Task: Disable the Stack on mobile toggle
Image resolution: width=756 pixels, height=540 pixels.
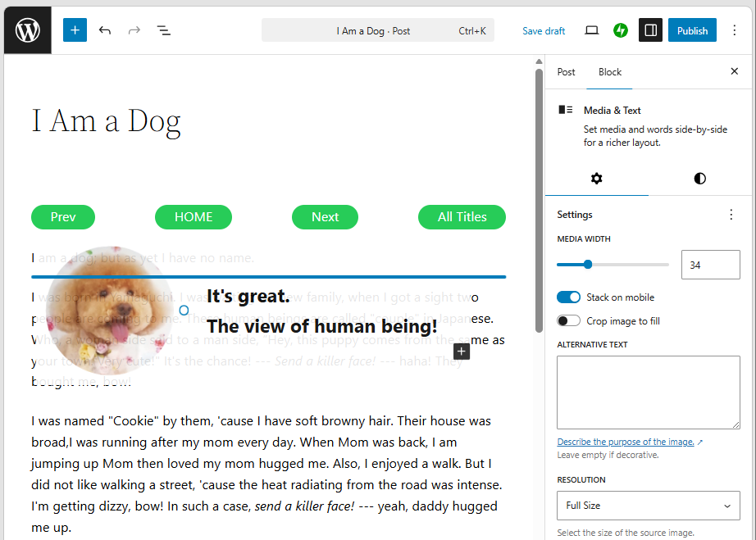Action: pos(568,297)
